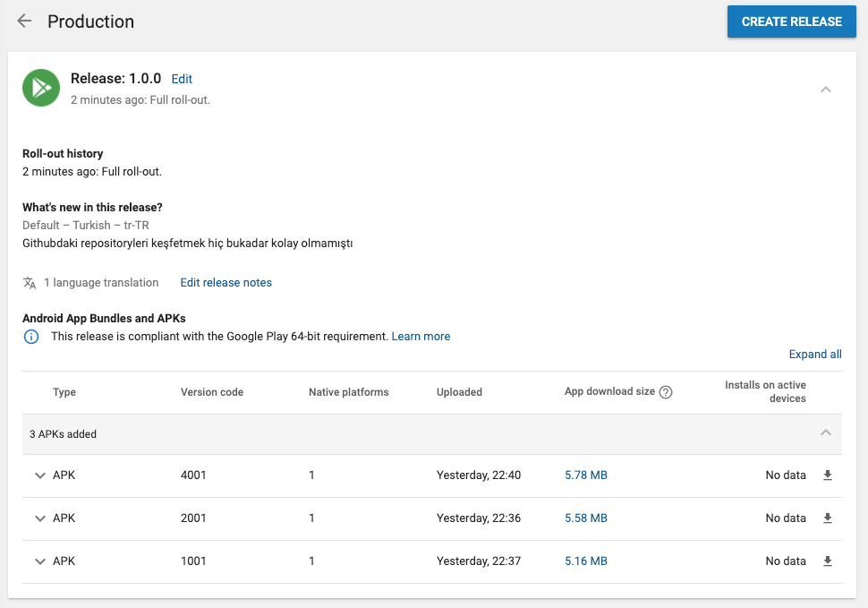Download the version 4001 APK
The image size is (868, 608).
(827, 475)
